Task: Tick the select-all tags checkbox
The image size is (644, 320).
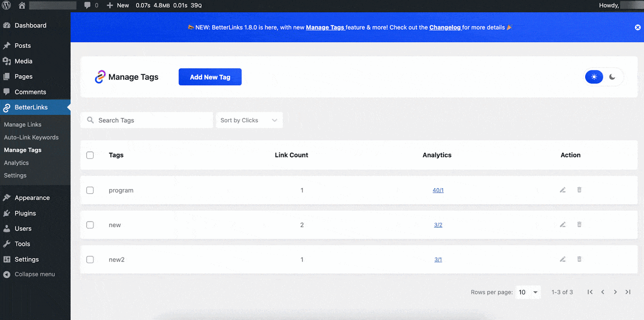Action: [90, 155]
